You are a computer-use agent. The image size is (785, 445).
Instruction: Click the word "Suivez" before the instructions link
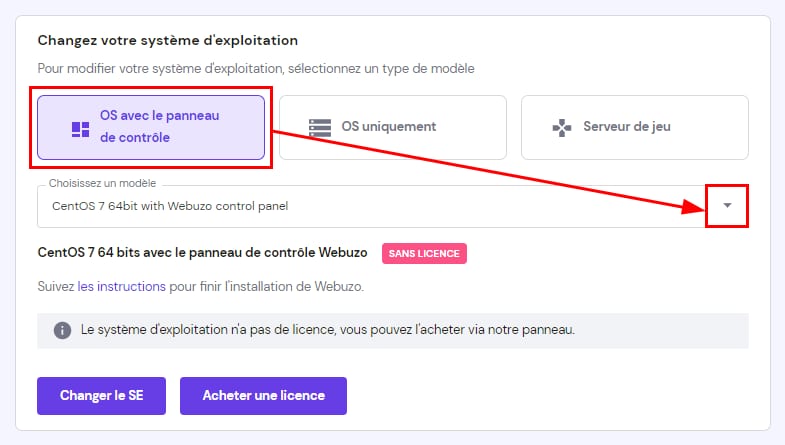tap(55, 286)
